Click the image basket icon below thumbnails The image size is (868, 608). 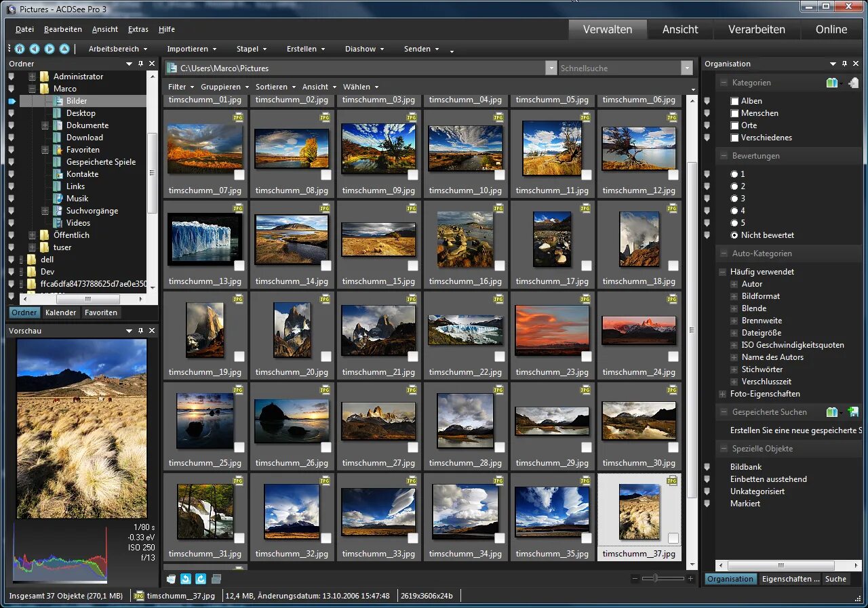[x=171, y=579]
